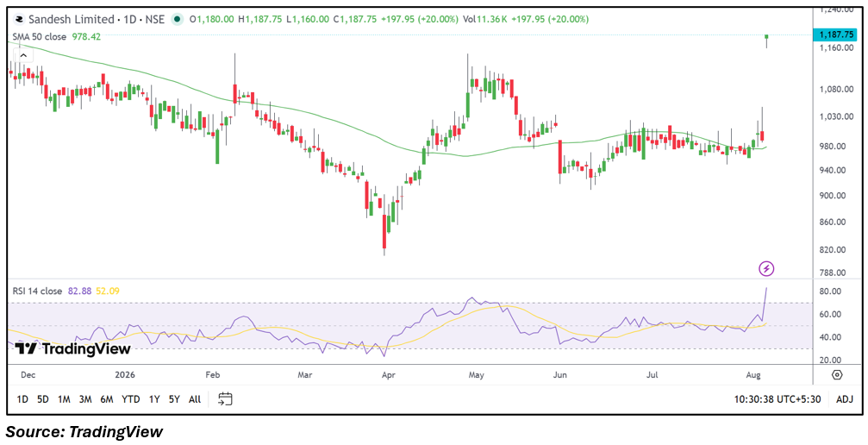Select the All time range
Image resolution: width=868 pixels, height=445 pixels.
click(x=195, y=399)
